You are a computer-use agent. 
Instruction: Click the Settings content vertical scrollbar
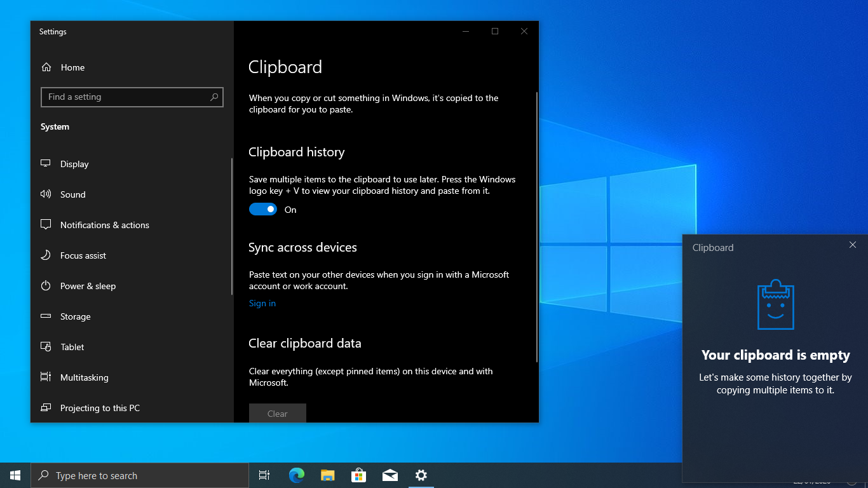coord(537,227)
